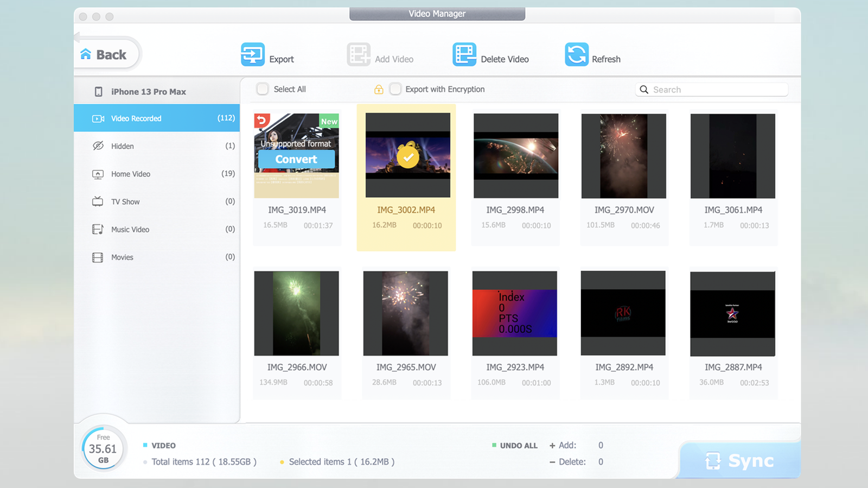This screenshot has width=868, height=488.
Task: Select the IMG_3061.MP4 thumbnail
Action: point(733,156)
